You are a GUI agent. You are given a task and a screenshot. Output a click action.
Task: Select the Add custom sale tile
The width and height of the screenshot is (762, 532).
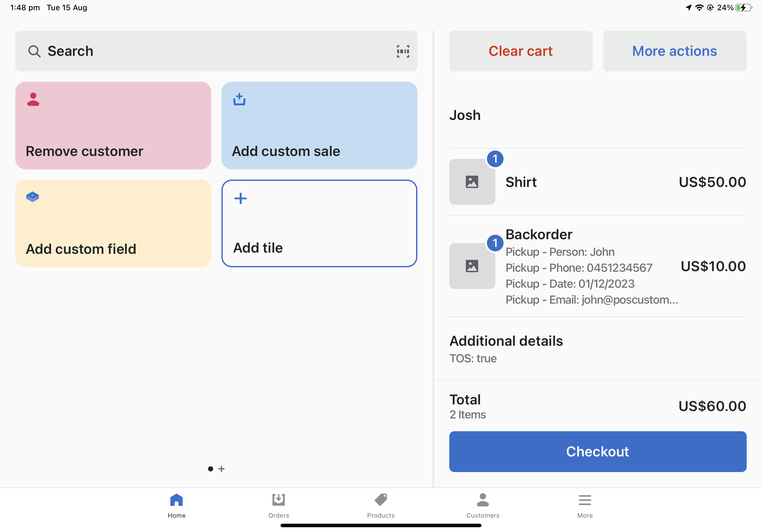tap(319, 125)
